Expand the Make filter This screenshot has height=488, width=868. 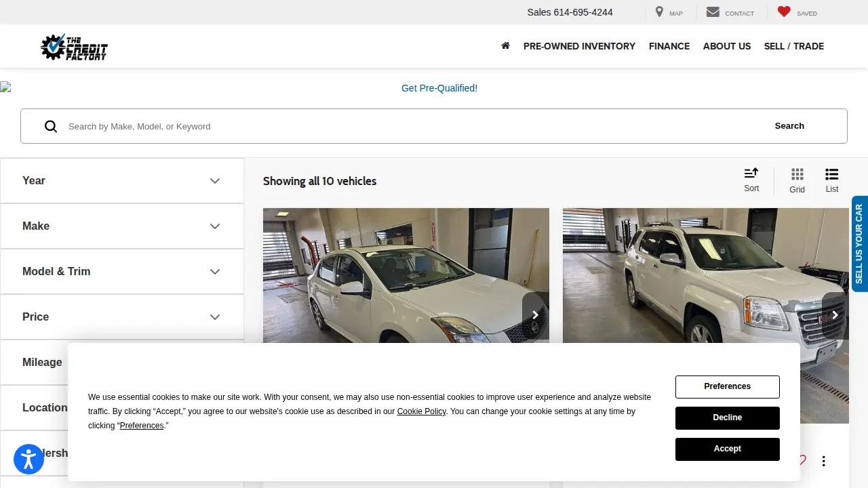[122, 226]
